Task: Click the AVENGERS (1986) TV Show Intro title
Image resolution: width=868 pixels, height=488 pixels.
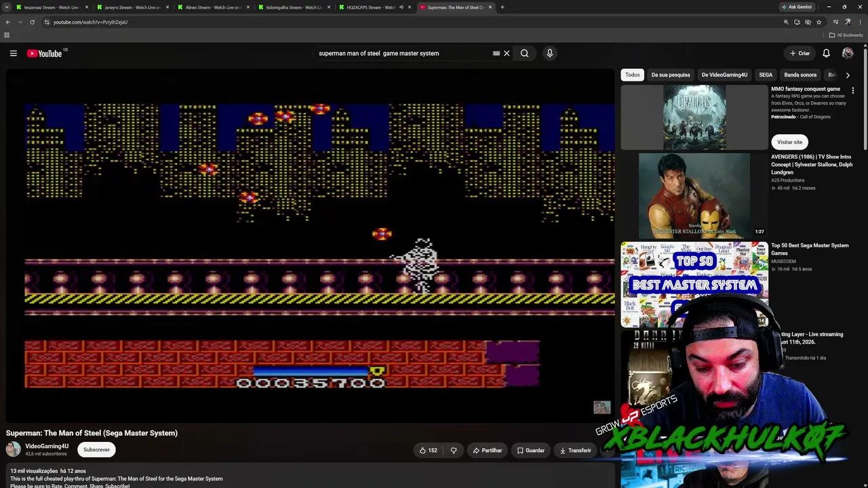Action: (812, 164)
